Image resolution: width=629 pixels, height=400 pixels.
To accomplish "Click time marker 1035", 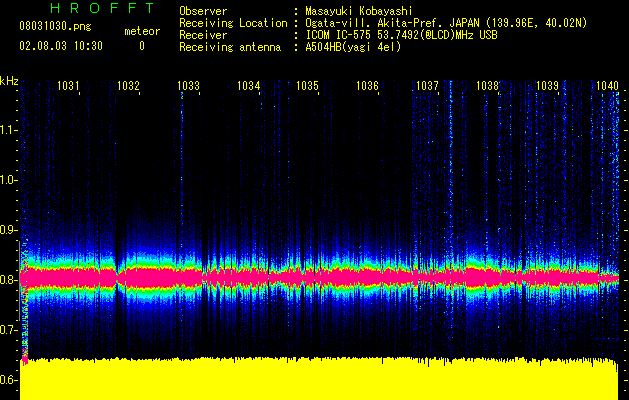I will 307,86.
